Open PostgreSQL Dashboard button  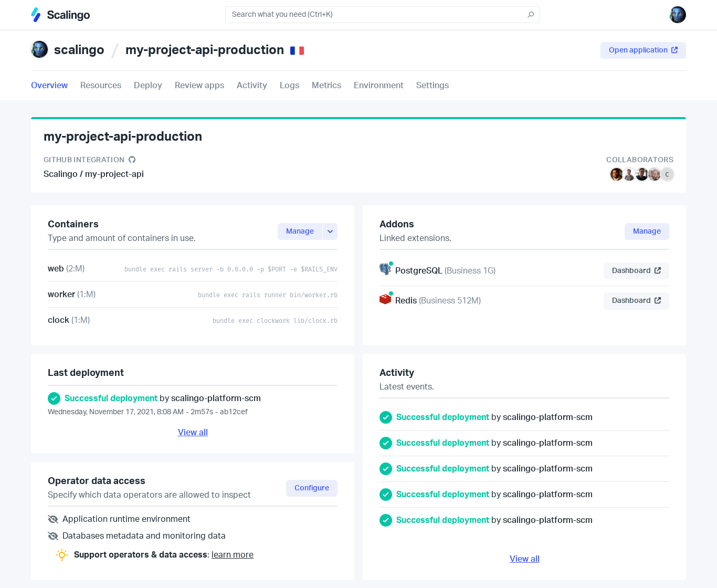click(x=636, y=271)
